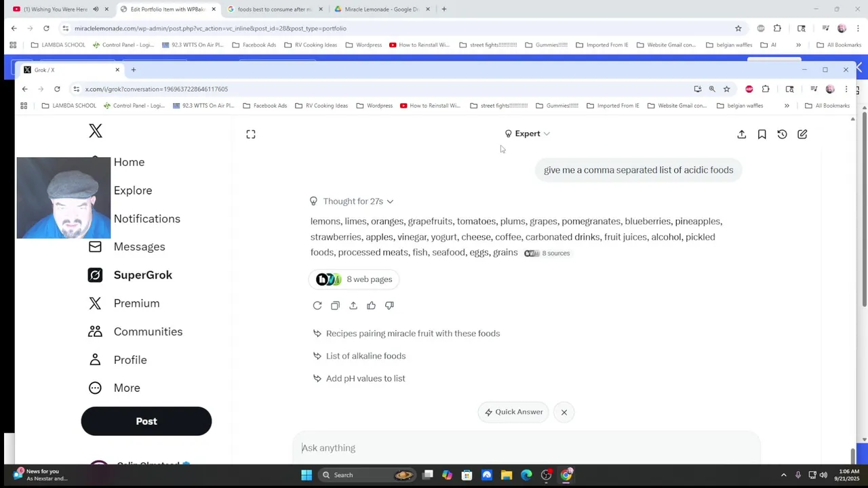Viewport: 868px width, 488px height.
Task: Open Facebook Ads bookmark in Grok window
Action: tap(264, 106)
